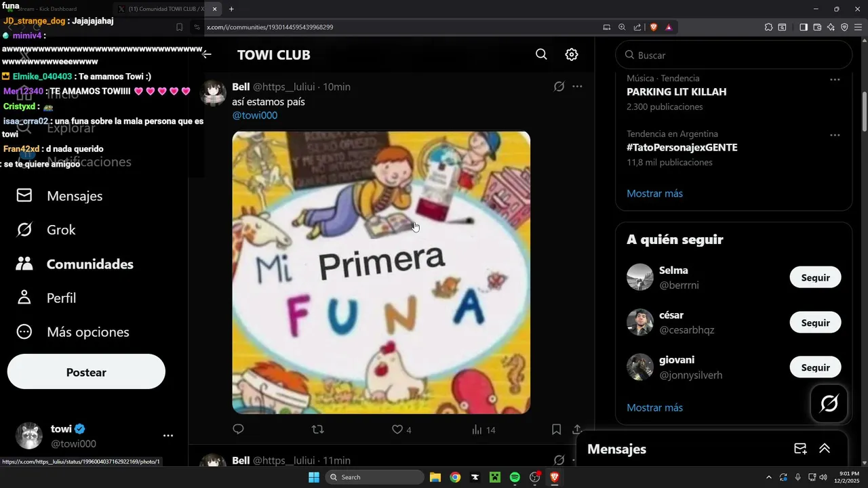Reply to Bell's 'así estamos país' post

[238, 429]
